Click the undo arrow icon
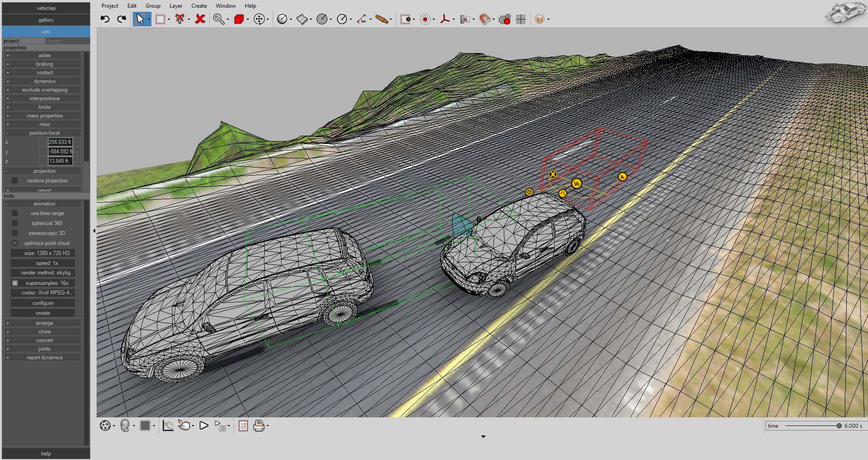The height and width of the screenshot is (460, 868). [105, 19]
